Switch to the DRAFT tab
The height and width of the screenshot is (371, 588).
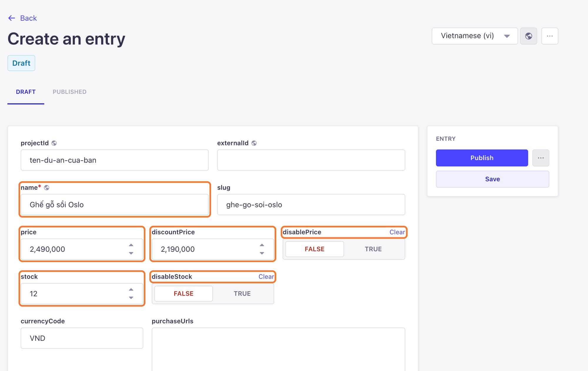pyautogui.click(x=26, y=92)
